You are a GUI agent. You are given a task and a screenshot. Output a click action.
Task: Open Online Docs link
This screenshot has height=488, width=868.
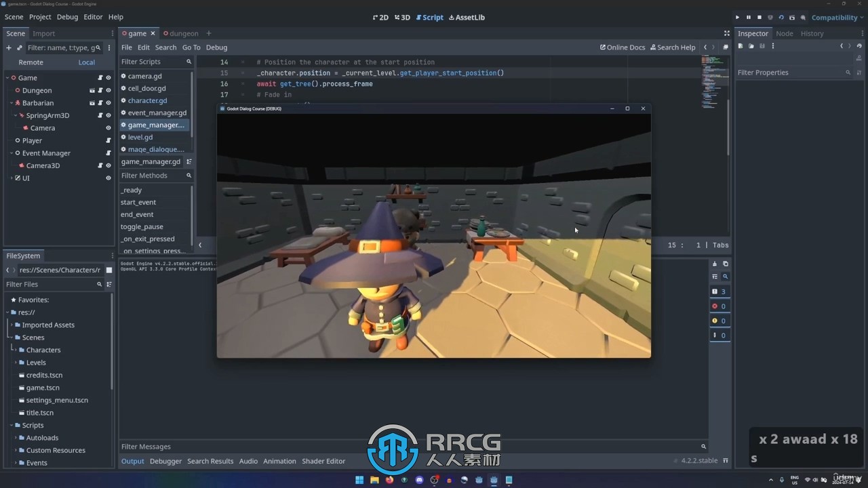pyautogui.click(x=623, y=47)
